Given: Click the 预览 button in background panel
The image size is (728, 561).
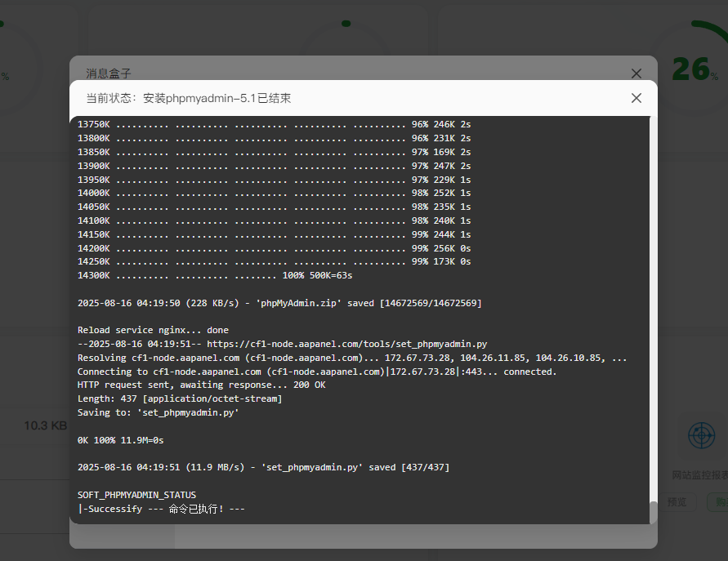Looking at the screenshot, I should pos(677,502).
